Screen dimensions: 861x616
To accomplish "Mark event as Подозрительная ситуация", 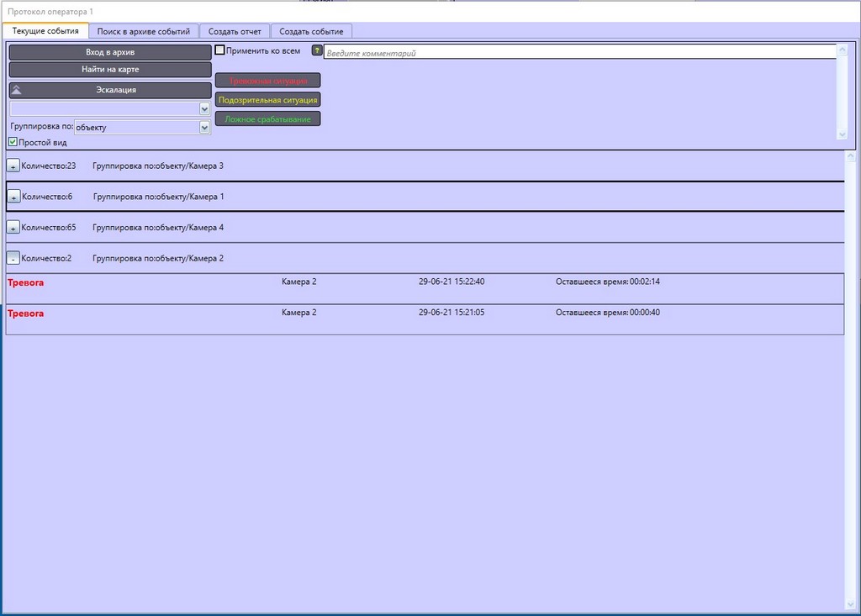I will pos(268,100).
